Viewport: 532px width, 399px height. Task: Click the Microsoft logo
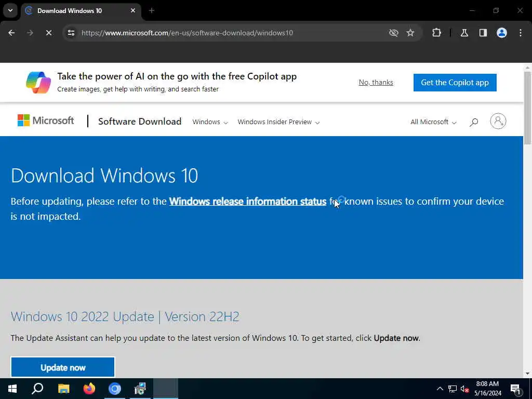pyautogui.click(x=46, y=121)
